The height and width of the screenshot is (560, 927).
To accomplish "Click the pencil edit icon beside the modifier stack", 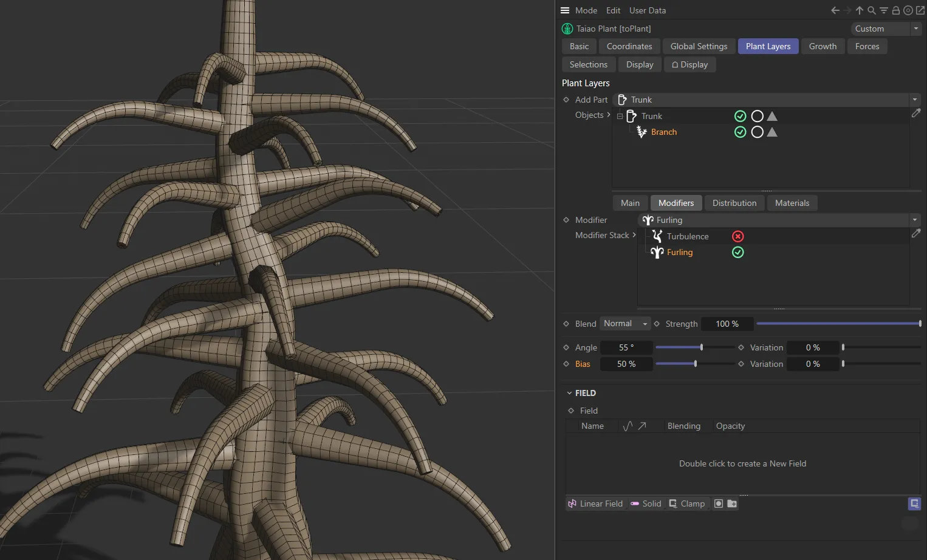I will point(917,233).
